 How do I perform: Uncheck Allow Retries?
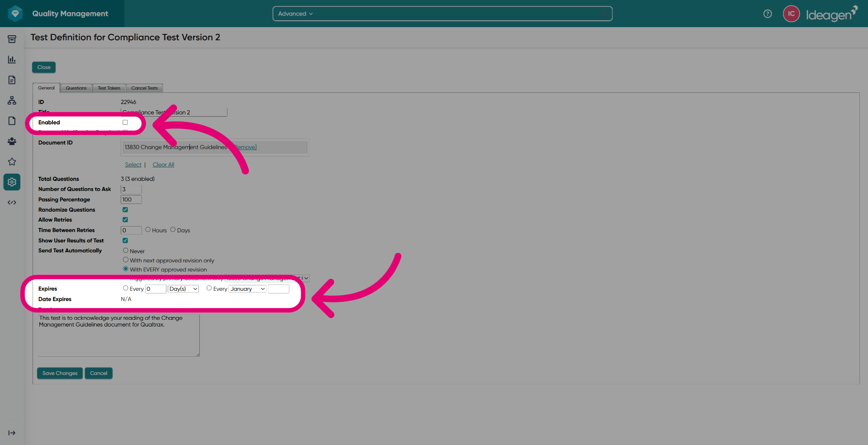[125, 219]
